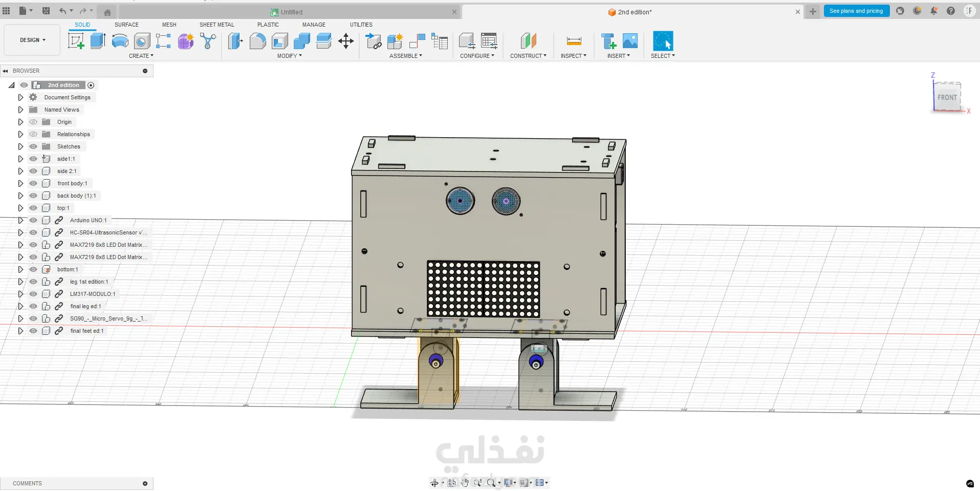Select the Insert Derive tool

(608, 41)
